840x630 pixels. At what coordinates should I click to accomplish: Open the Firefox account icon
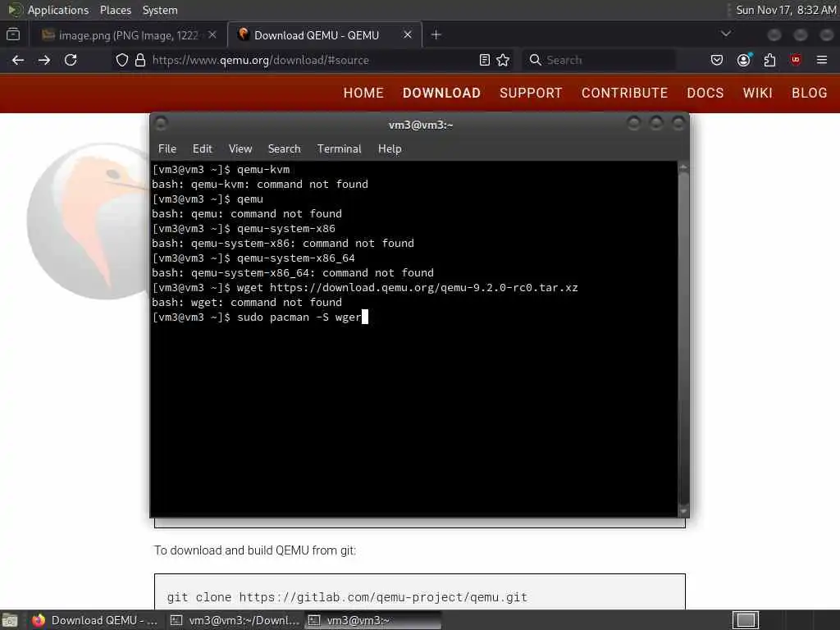(x=743, y=60)
